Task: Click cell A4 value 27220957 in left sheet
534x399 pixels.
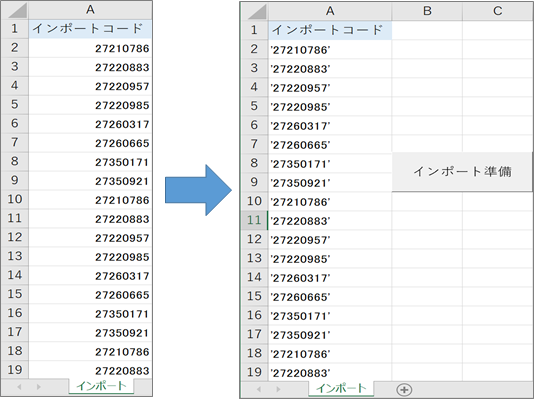Action: coord(90,86)
